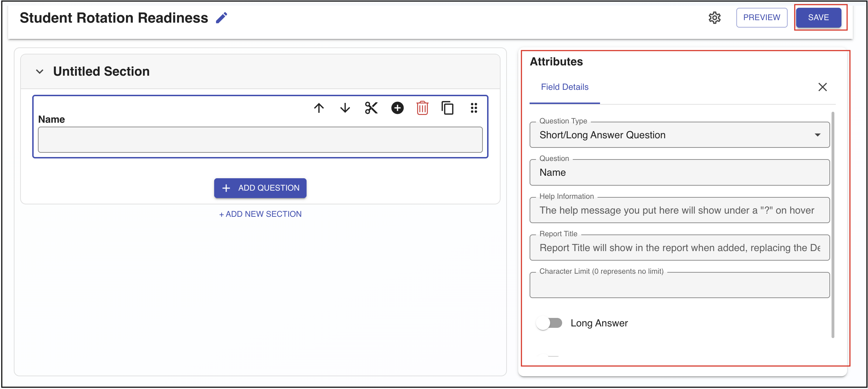Screen dimensions: 868x389
Task: Collapse the Untitled Section chevron
Action: [x=40, y=71]
